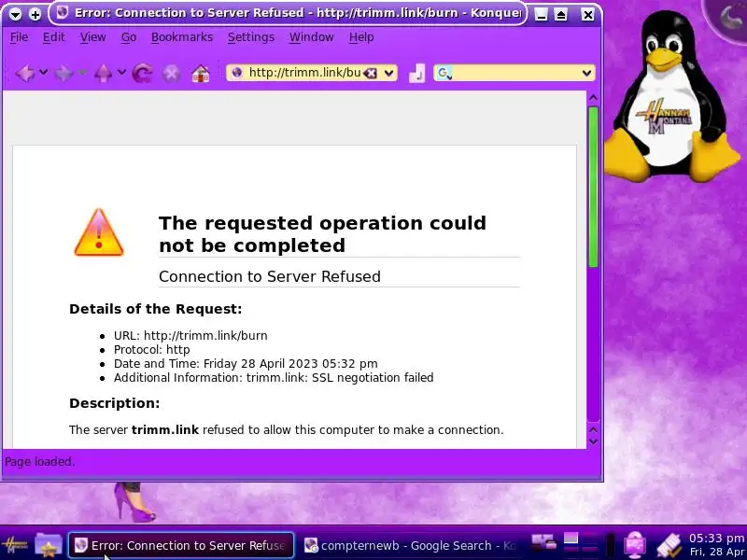Open the star folder in the panel

tap(49, 545)
